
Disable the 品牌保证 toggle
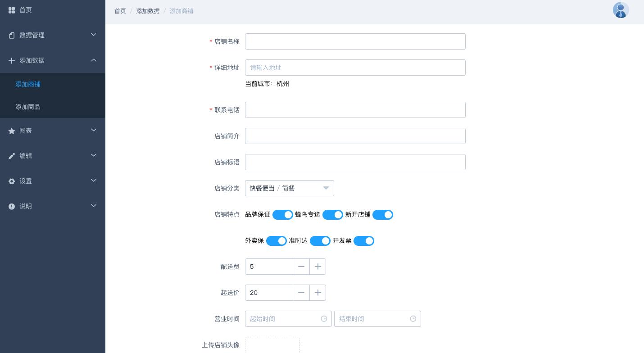(283, 215)
